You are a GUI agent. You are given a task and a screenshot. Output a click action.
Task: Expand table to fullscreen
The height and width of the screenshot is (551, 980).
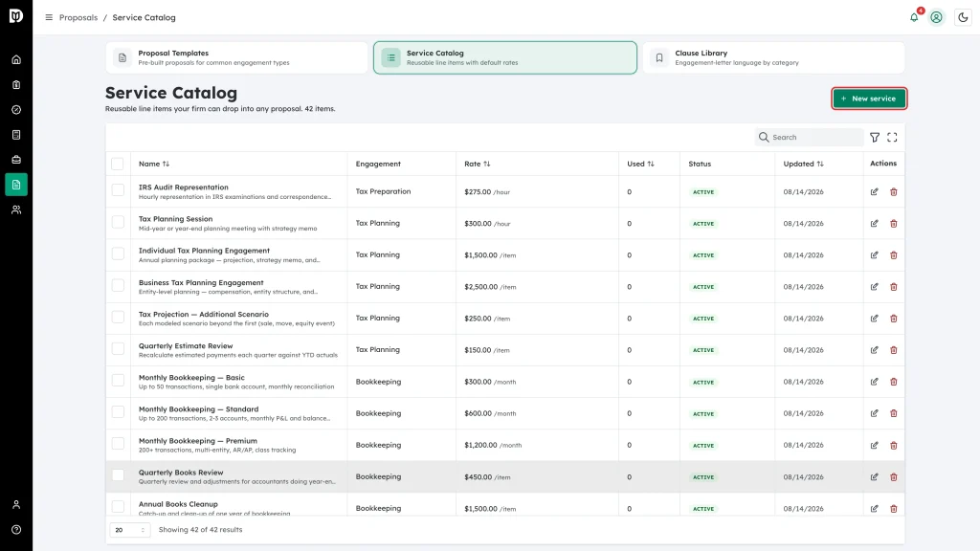[893, 138]
